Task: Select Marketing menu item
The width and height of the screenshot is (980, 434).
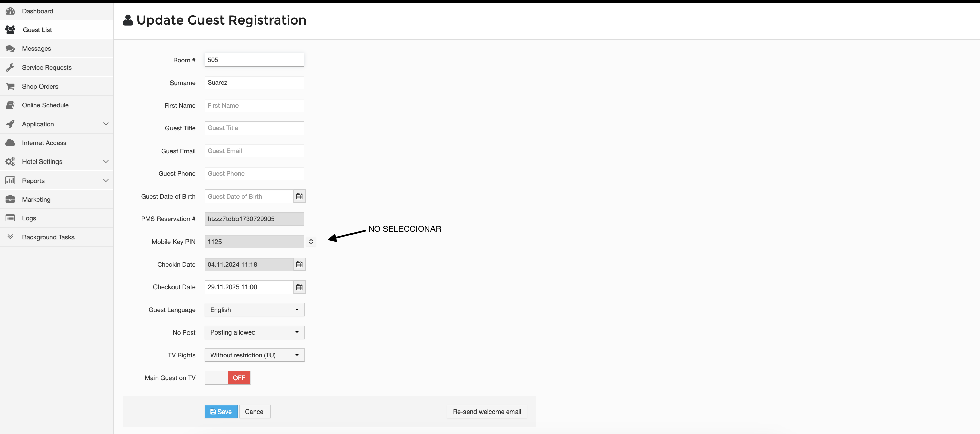Action: pos(57,199)
